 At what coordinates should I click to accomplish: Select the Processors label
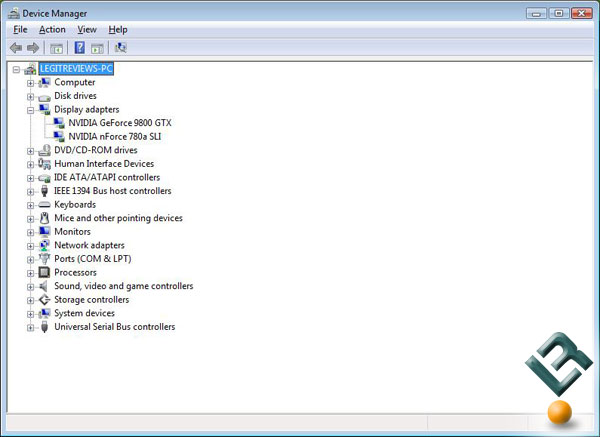pyautogui.click(x=75, y=272)
